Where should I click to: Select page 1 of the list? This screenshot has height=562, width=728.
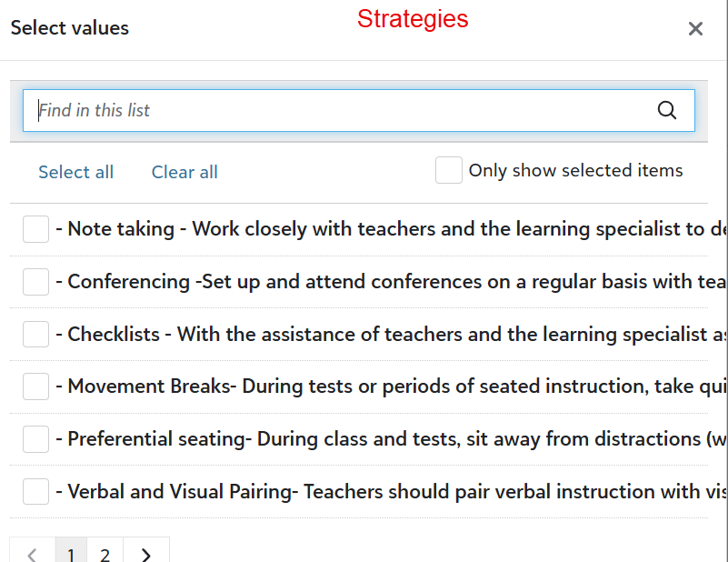(71, 553)
